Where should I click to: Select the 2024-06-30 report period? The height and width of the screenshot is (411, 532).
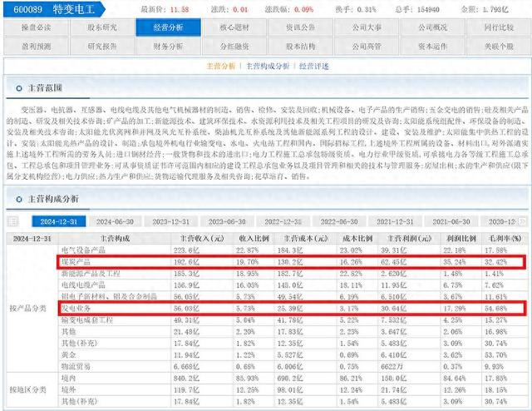[115, 222]
